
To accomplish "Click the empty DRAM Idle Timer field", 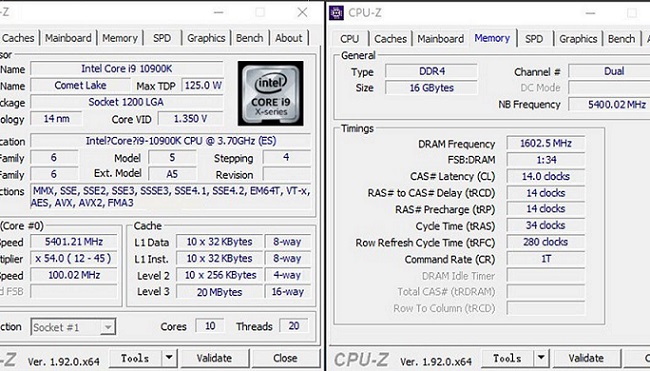I will pyautogui.click(x=546, y=275).
